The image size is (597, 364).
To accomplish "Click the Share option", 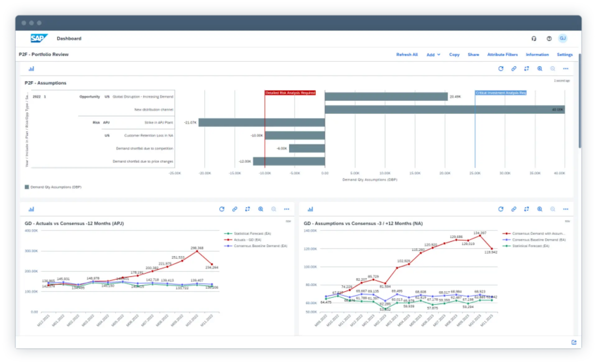I will point(473,55).
